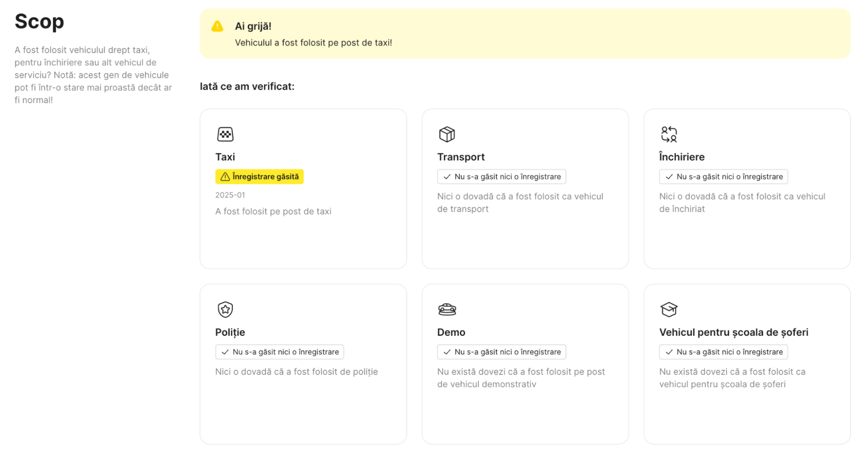This screenshot has width=868, height=456.
Task: Click the yellow warning triangle in alert
Action: click(217, 26)
